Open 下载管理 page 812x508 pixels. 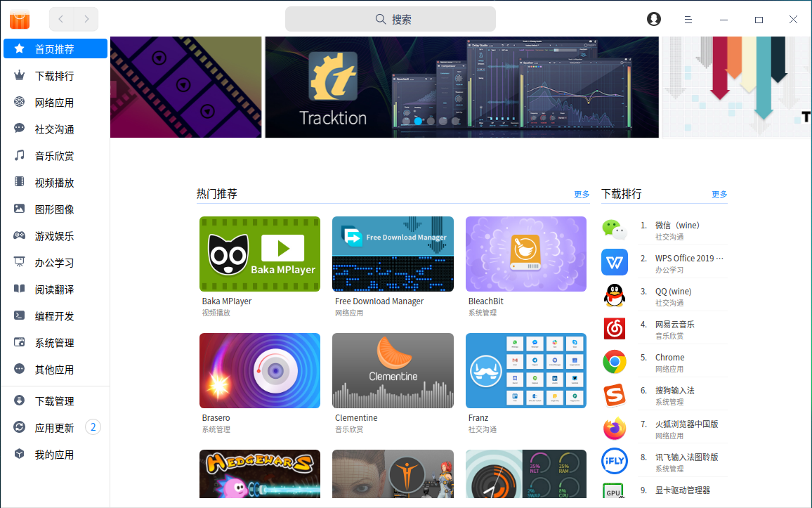click(x=55, y=400)
